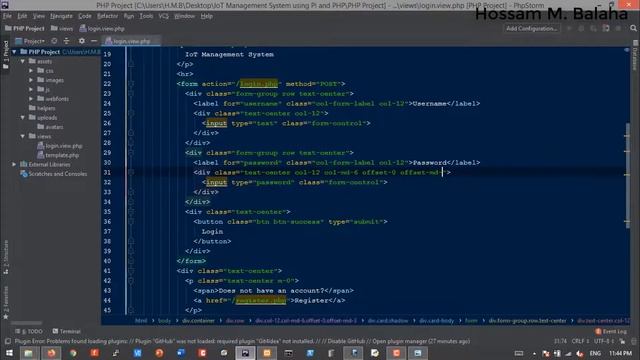Click the login.php action value on line 22
Viewport: 640px width, 360px height.
coord(259,84)
